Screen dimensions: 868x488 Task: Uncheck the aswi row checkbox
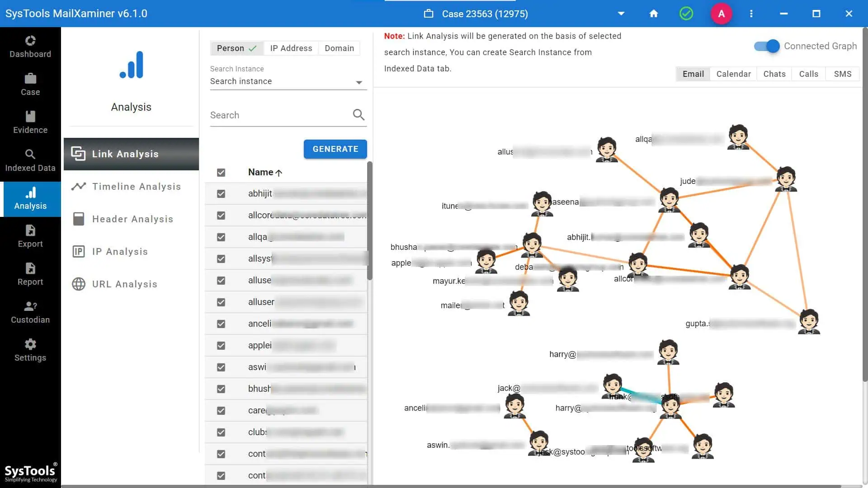[221, 367]
